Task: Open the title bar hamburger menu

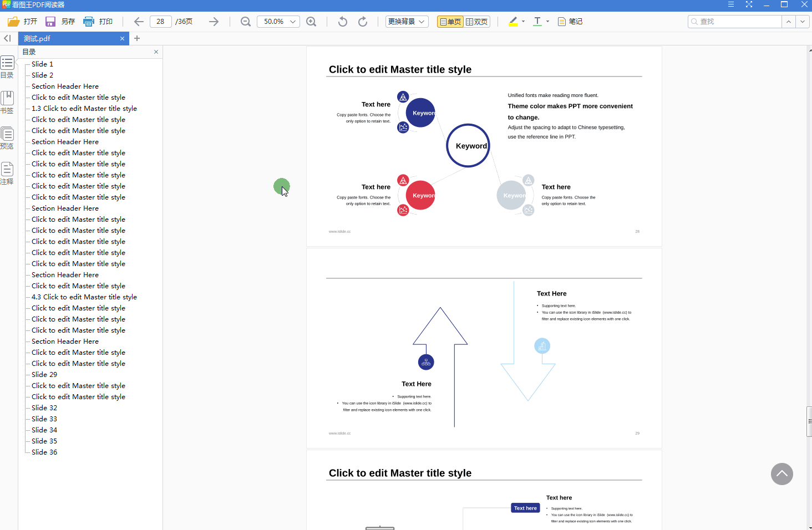Action: (731, 4)
